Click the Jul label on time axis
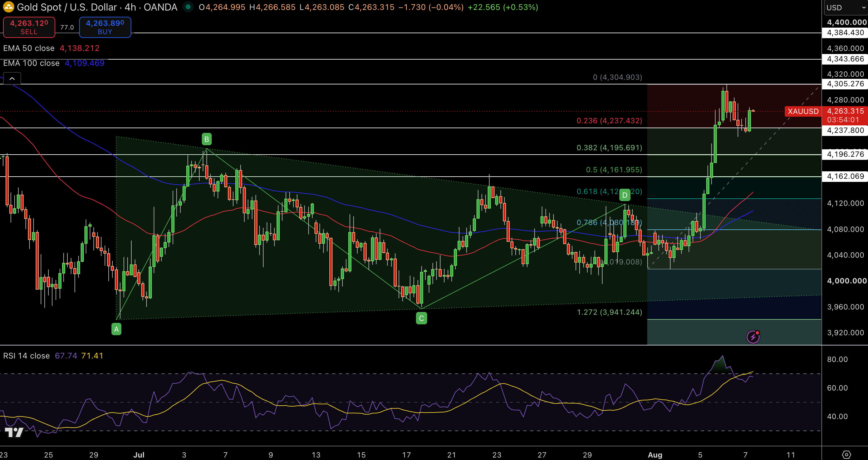868x460 pixels. click(x=139, y=455)
